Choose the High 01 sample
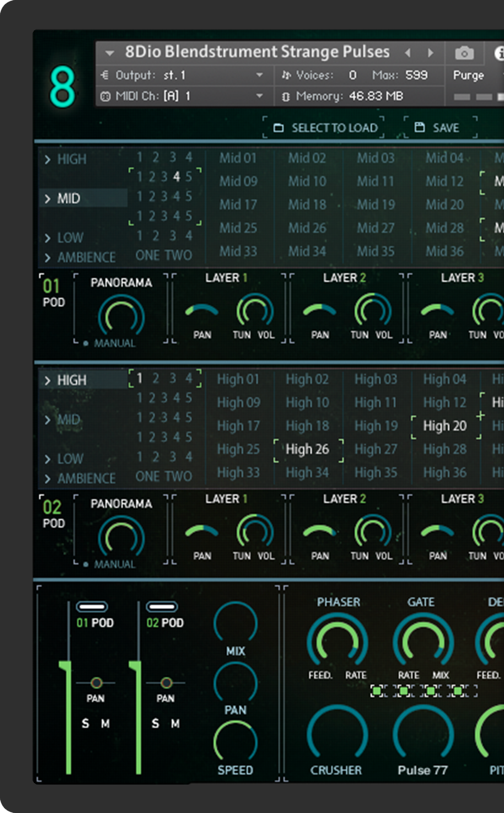 [x=238, y=379]
